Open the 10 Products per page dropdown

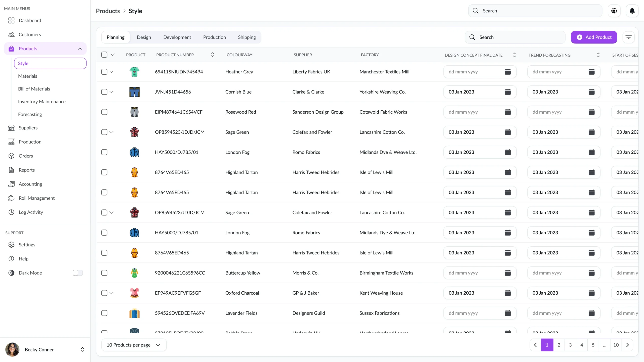[134, 345]
